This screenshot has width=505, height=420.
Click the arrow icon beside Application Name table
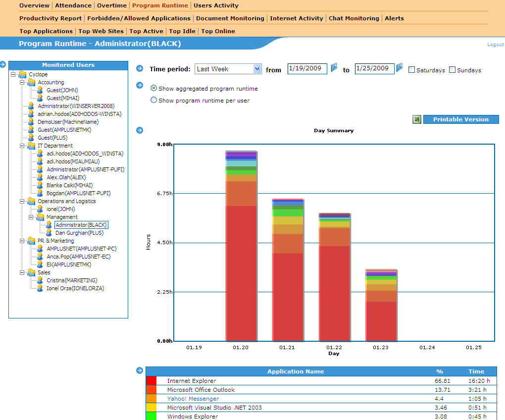pyautogui.click(x=140, y=370)
